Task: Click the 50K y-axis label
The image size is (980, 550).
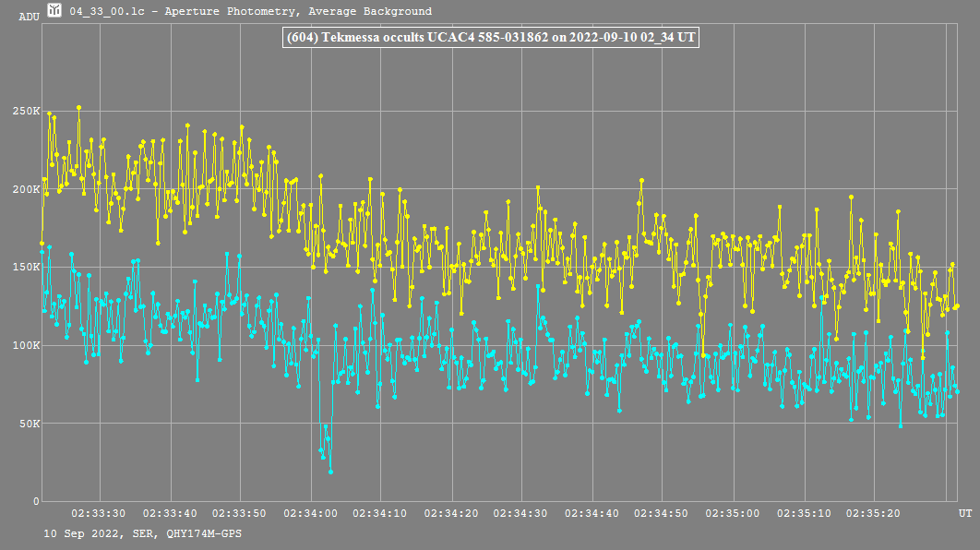Action: click(x=29, y=424)
